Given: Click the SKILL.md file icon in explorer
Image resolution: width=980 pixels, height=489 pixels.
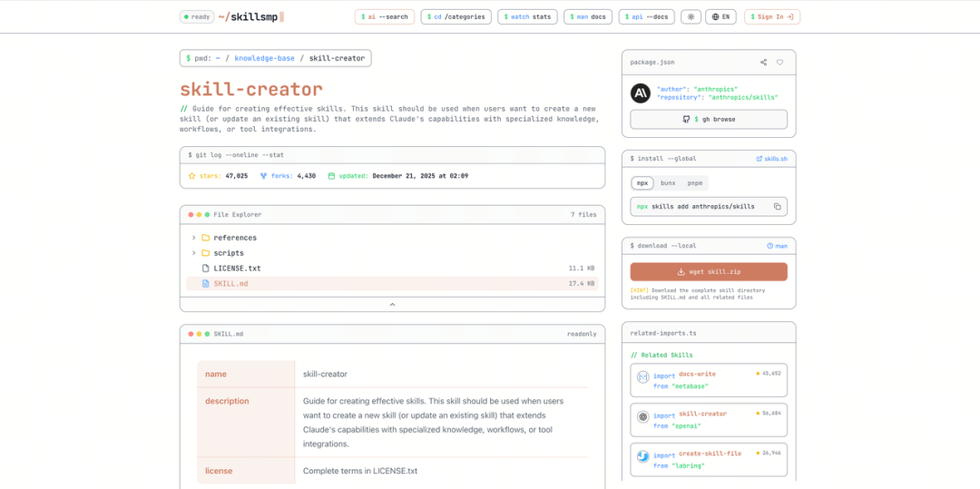Looking at the screenshot, I should pos(205,284).
